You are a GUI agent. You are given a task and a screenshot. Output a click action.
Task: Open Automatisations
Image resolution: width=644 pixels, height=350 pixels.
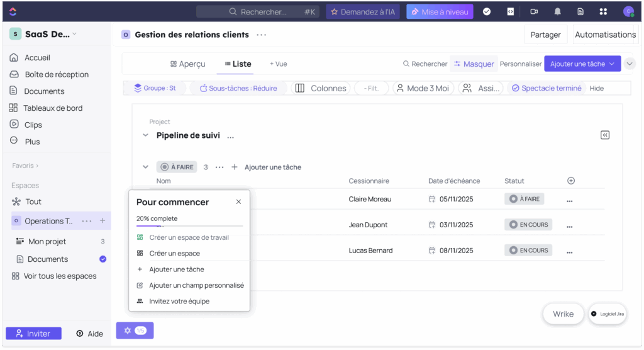605,35
